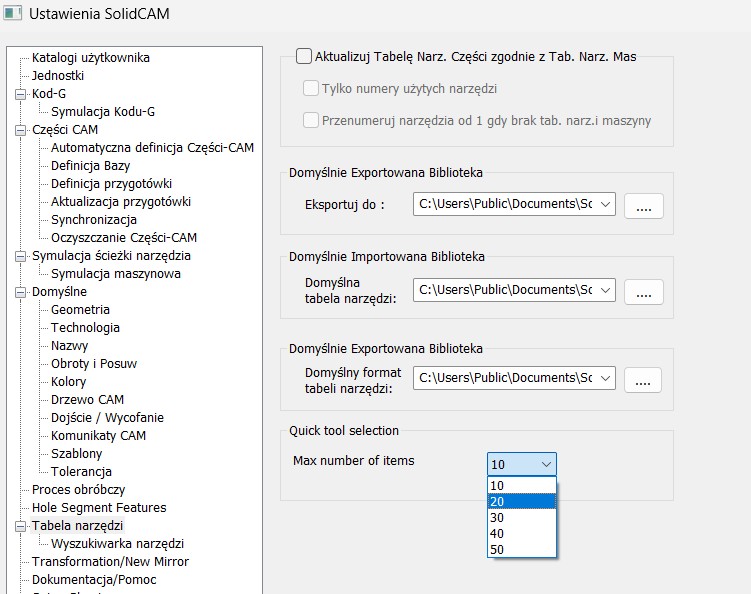
Task: Open Aktualizacja przygotówki settings
Action: [121, 202]
